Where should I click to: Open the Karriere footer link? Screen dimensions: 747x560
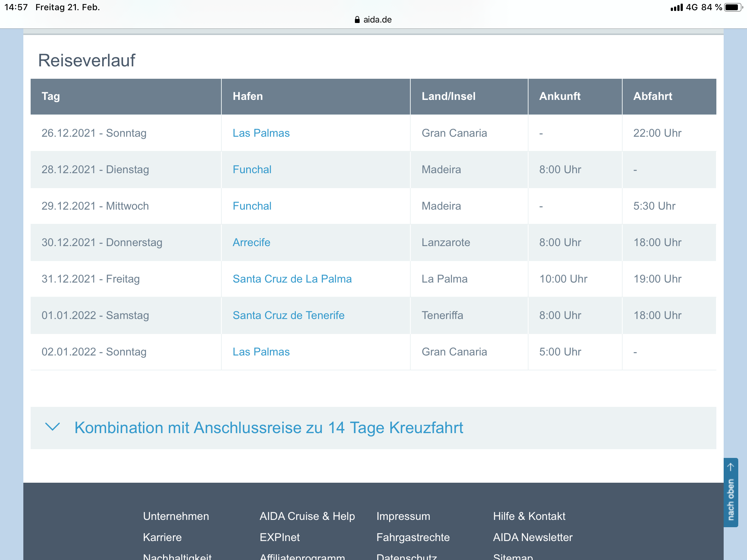click(x=162, y=537)
